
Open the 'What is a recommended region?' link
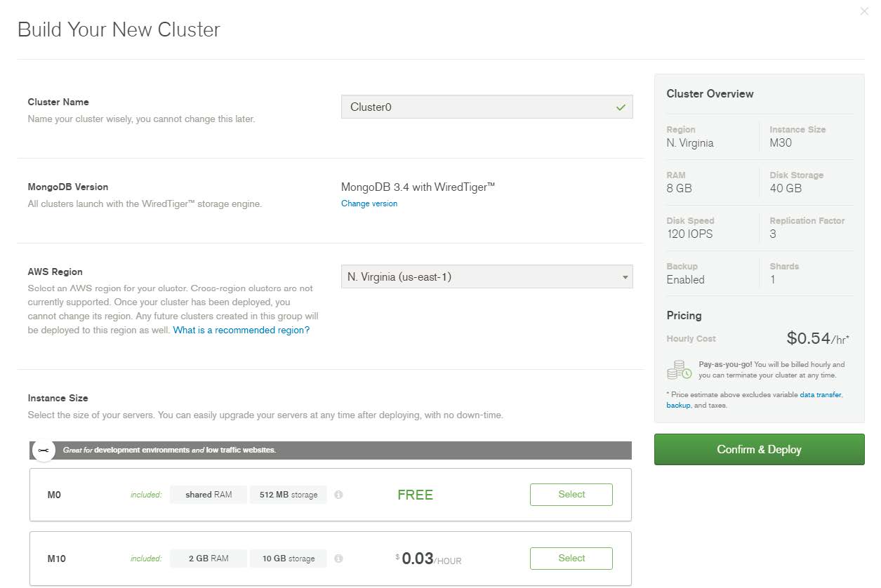tap(241, 330)
